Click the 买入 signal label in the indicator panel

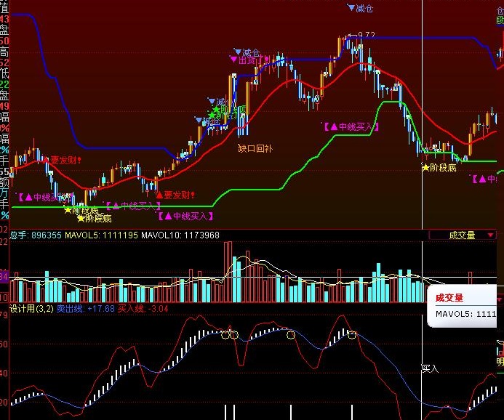(430, 368)
